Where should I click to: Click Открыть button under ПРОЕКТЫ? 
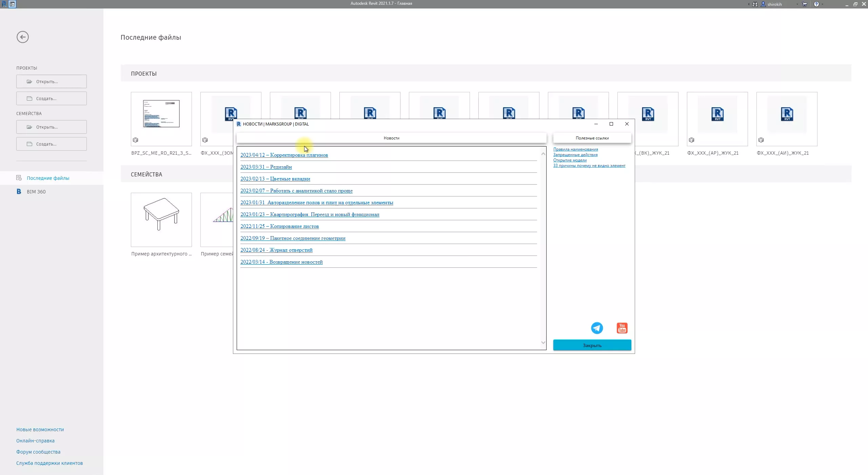coord(52,81)
